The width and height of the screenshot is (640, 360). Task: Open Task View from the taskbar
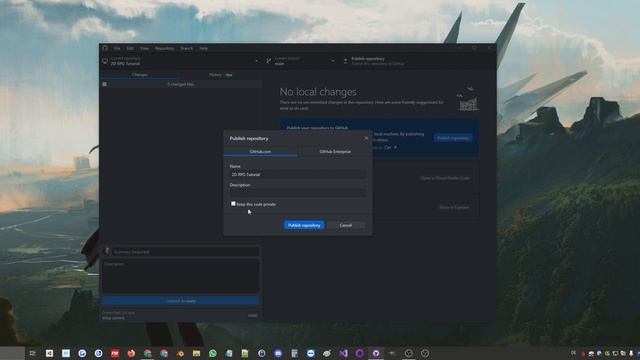click(33, 353)
